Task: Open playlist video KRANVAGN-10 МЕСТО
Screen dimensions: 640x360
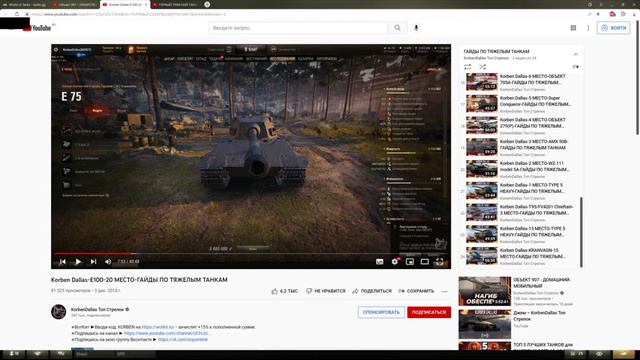Action: click(520, 256)
